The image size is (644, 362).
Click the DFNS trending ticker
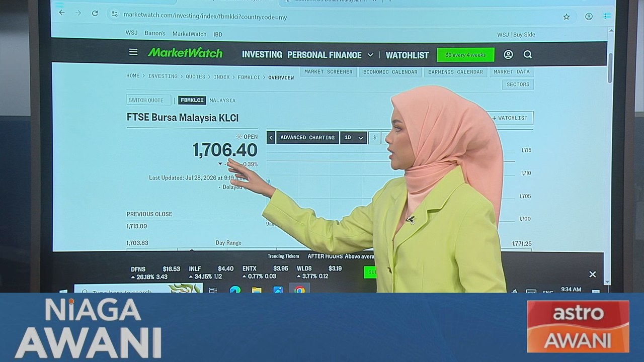pos(155,273)
